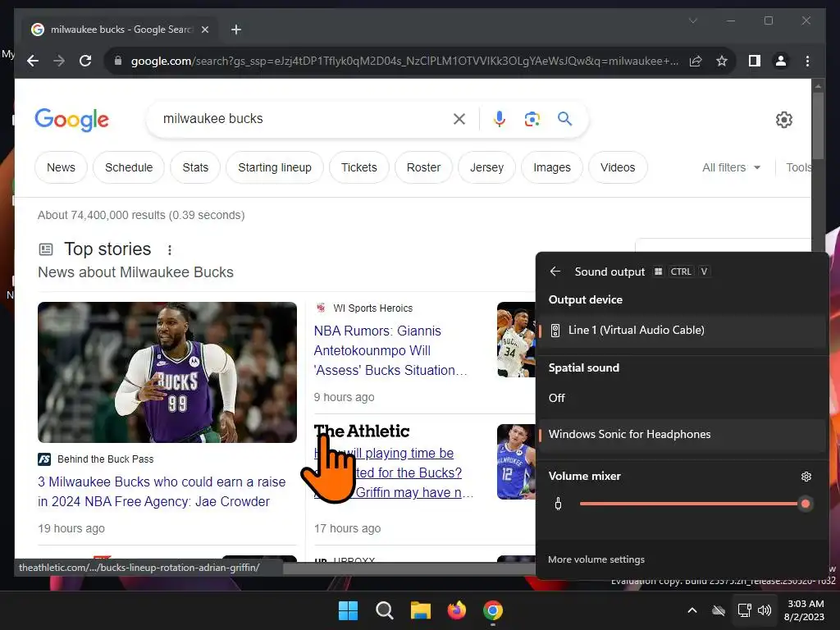Launch File Explorer from taskbar
This screenshot has width=840, height=630.
pos(421,610)
